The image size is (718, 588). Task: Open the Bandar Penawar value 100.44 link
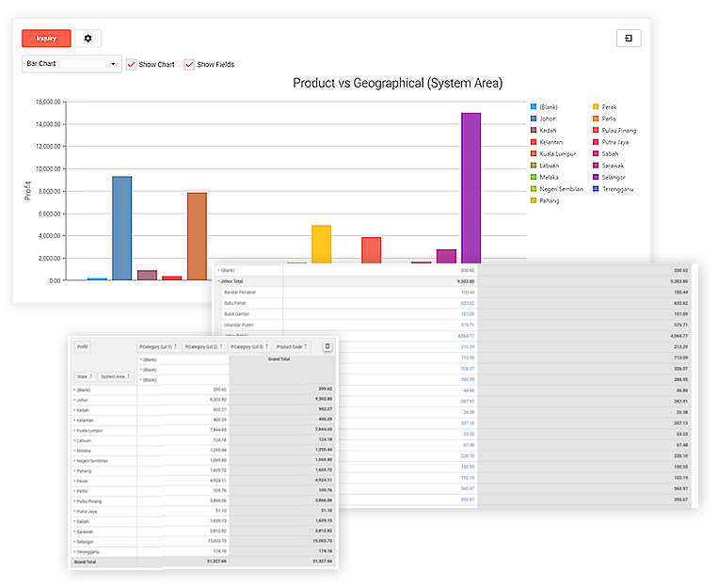[467, 292]
